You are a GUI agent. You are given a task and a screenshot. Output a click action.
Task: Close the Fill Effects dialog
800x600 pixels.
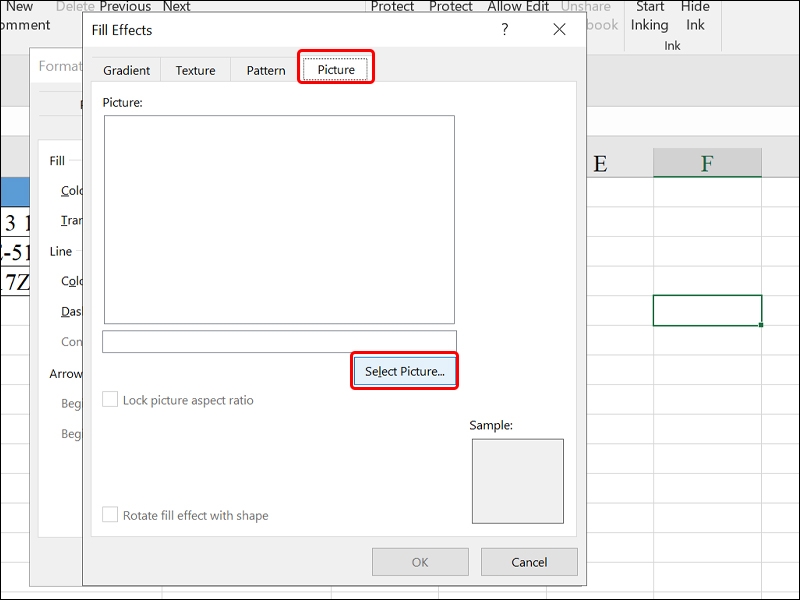(559, 29)
